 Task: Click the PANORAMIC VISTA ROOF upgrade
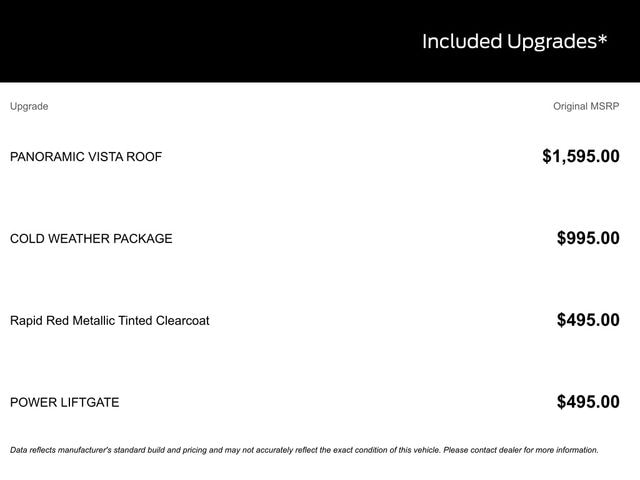86,157
